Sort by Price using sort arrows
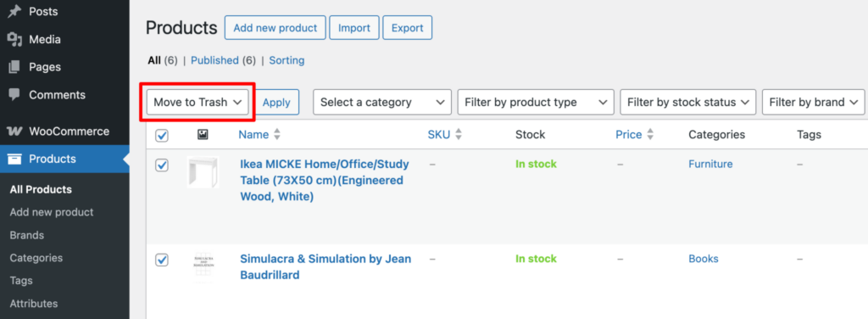The height and width of the screenshot is (319, 868). [x=650, y=135]
